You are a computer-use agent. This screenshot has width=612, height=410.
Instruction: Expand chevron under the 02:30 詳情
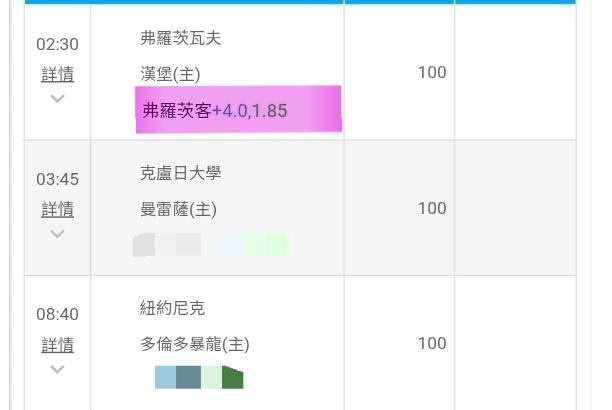tap(57, 99)
